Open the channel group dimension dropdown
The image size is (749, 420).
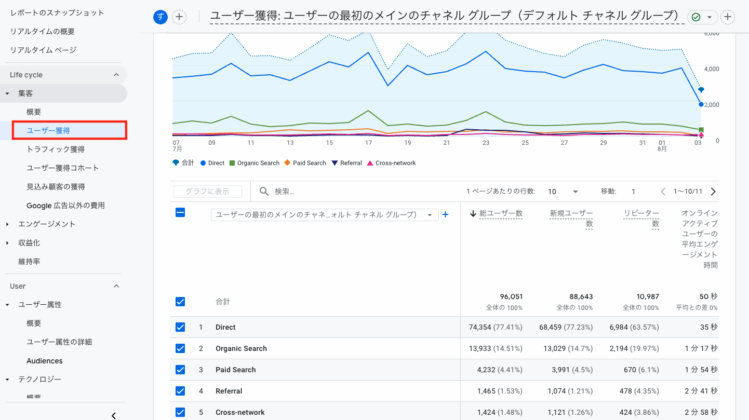pyautogui.click(x=324, y=214)
